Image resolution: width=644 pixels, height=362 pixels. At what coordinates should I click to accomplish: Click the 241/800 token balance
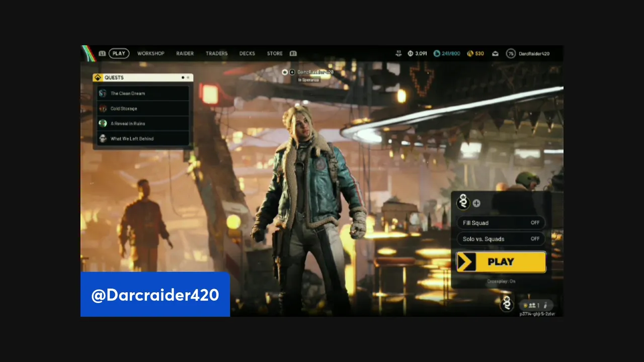[x=451, y=53]
